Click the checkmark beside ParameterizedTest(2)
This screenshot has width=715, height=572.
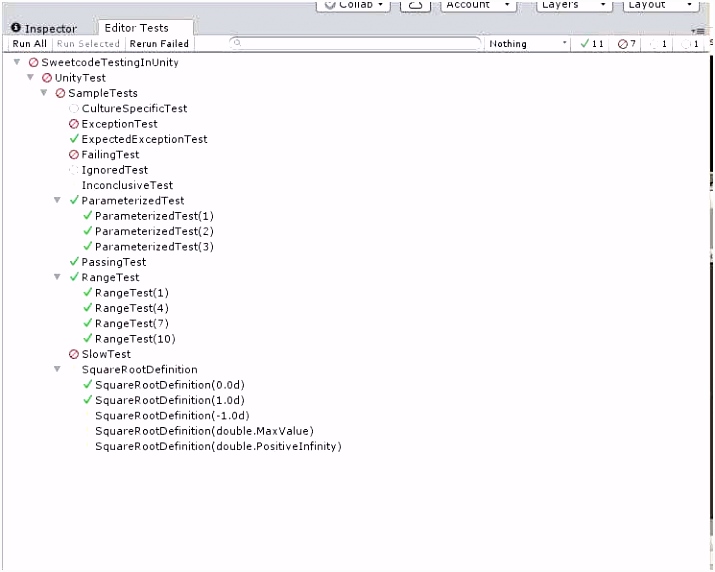tap(88, 231)
